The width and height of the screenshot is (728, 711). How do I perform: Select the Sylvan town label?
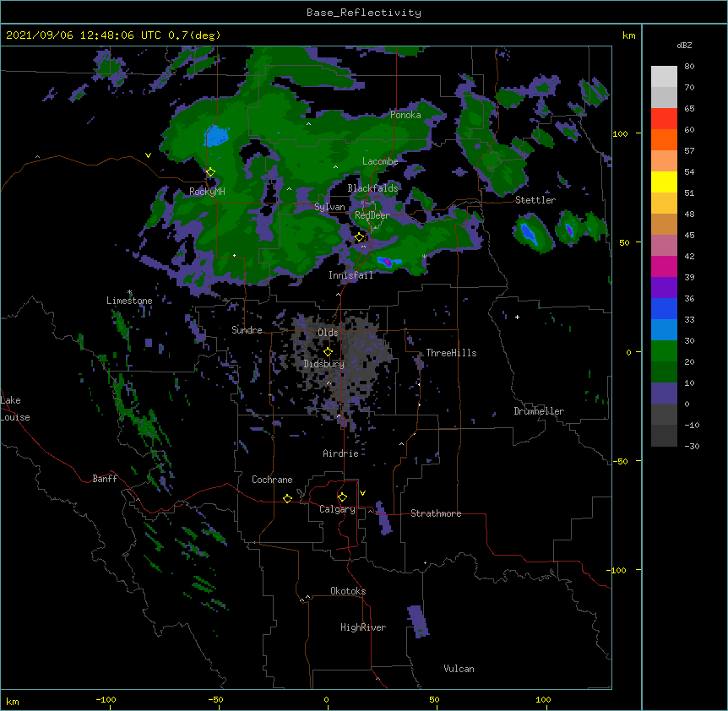[x=329, y=207]
